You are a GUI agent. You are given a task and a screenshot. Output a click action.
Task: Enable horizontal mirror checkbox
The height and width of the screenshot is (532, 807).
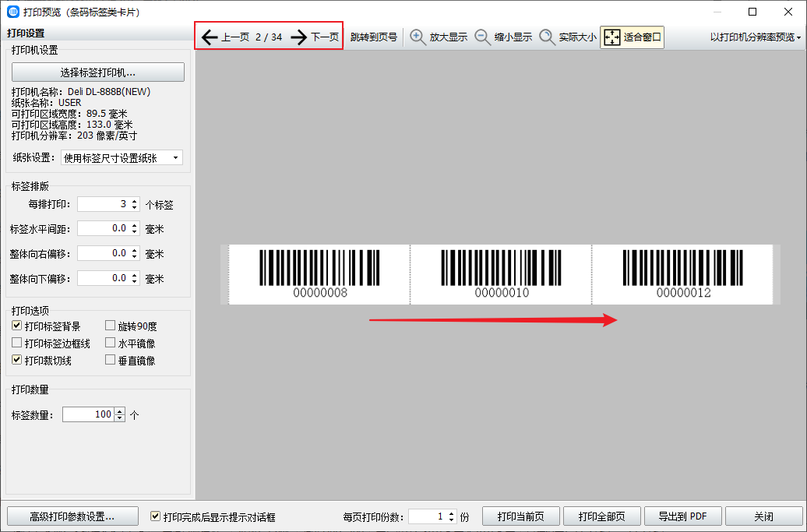tap(110, 343)
